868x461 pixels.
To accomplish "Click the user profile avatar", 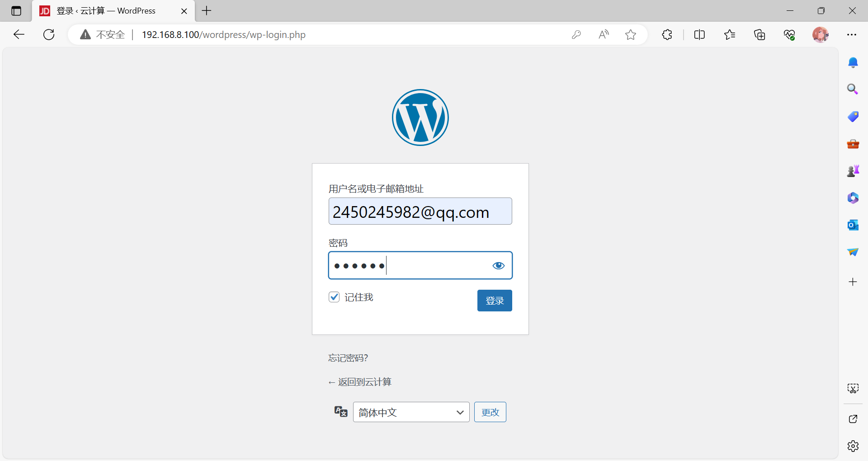I will click(821, 34).
